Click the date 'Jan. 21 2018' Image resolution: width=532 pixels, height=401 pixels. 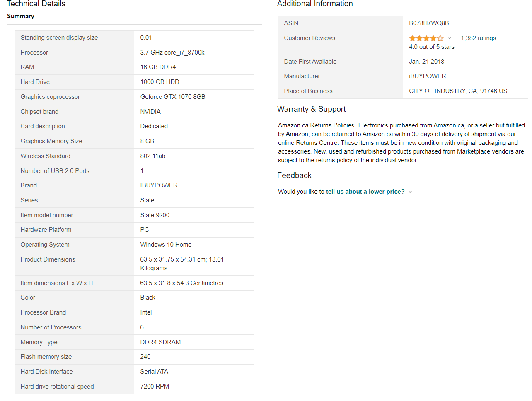[426, 62]
